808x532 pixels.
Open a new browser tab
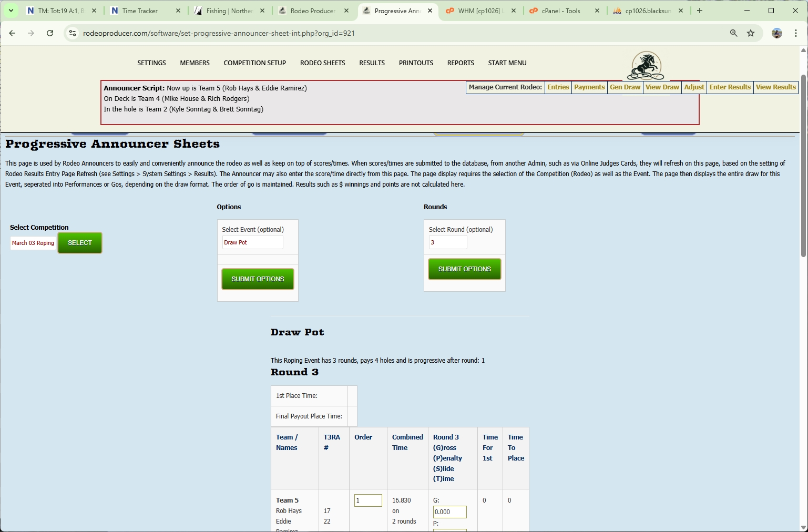click(x=700, y=10)
